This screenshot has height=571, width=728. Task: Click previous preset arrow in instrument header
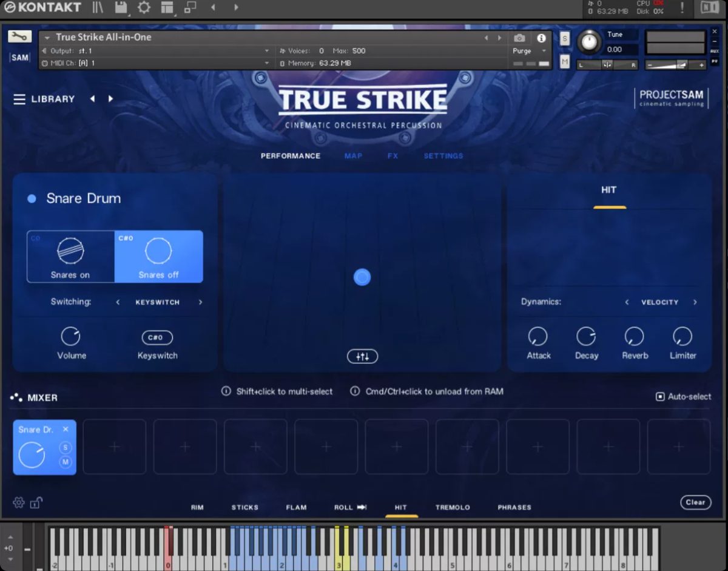485,38
